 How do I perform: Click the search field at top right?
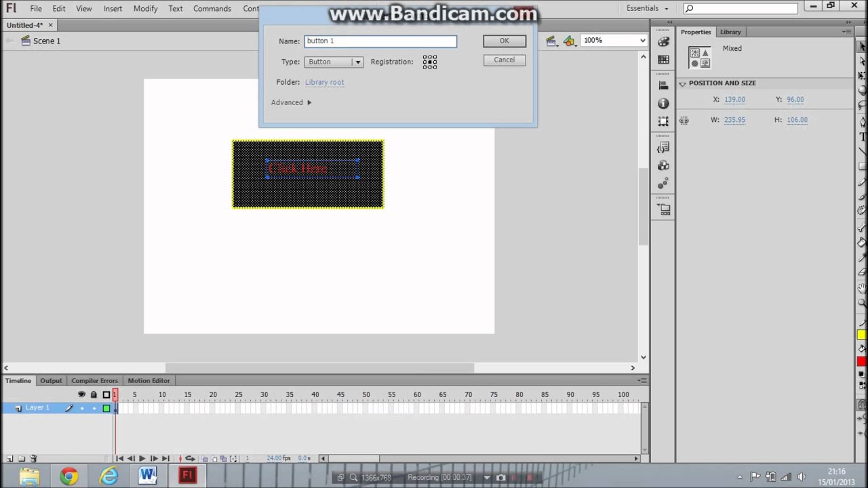click(741, 8)
